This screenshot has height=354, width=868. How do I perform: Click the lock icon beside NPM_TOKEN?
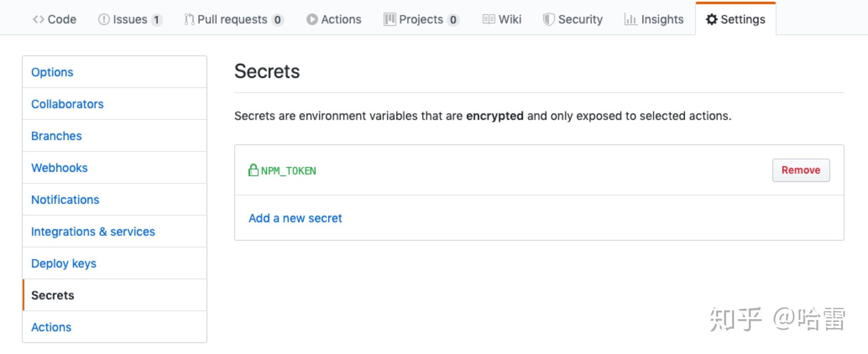(x=253, y=170)
